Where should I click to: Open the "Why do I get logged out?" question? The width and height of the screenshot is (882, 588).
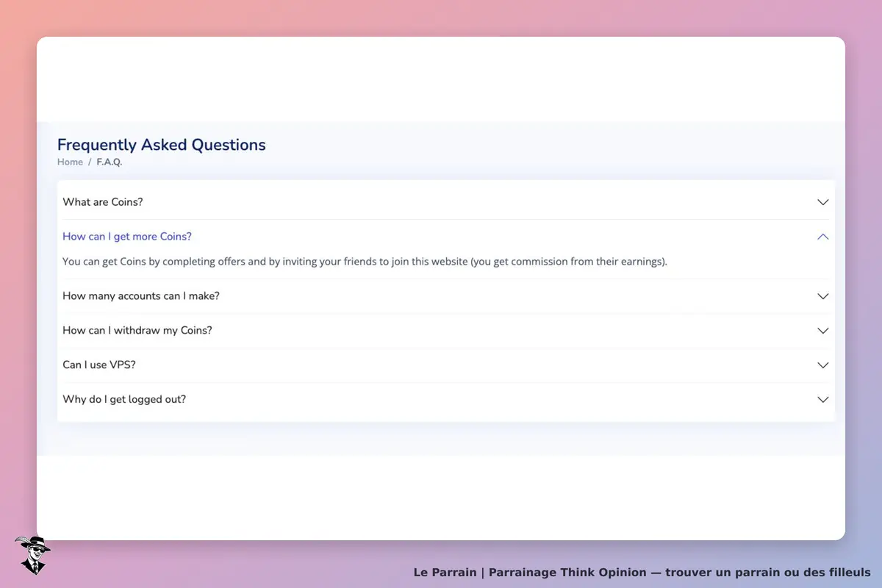(124, 400)
